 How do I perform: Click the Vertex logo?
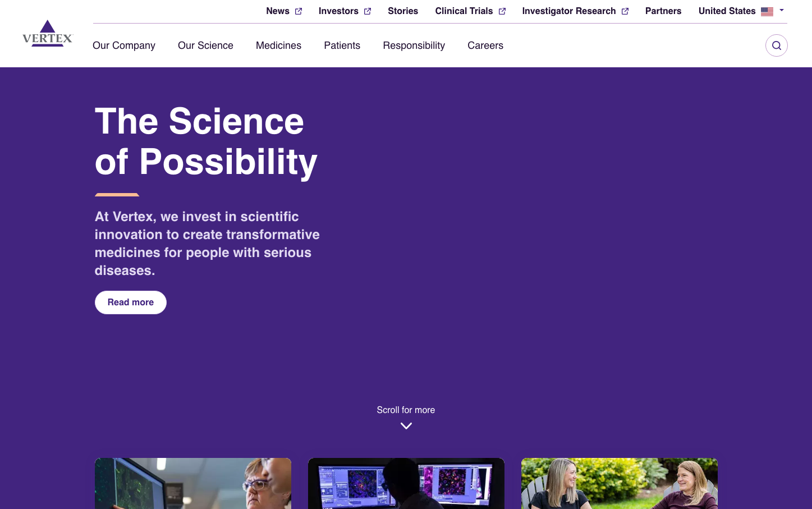tap(48, 34)
